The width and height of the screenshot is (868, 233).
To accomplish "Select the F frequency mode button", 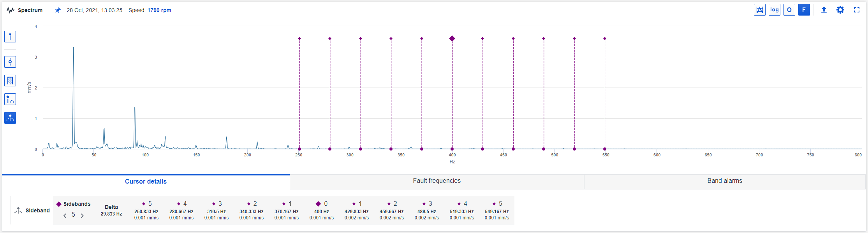I will tap(804, 10).
